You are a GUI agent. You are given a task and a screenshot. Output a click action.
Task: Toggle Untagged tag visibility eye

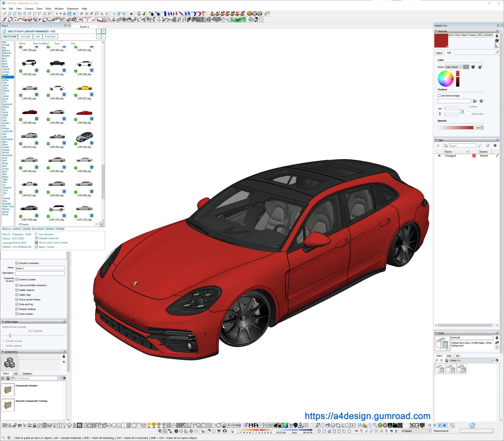pos(439,156)
